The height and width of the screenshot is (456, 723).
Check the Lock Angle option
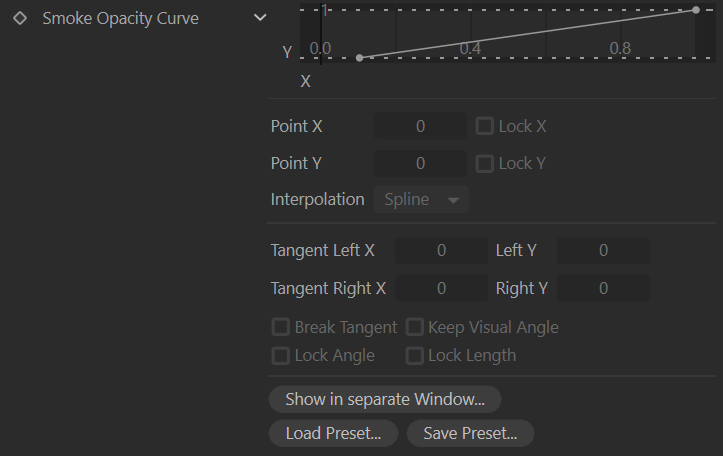coord(281,355)
